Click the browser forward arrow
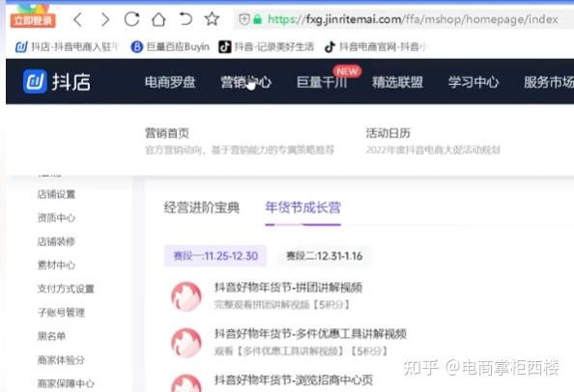 click(105, 19)
